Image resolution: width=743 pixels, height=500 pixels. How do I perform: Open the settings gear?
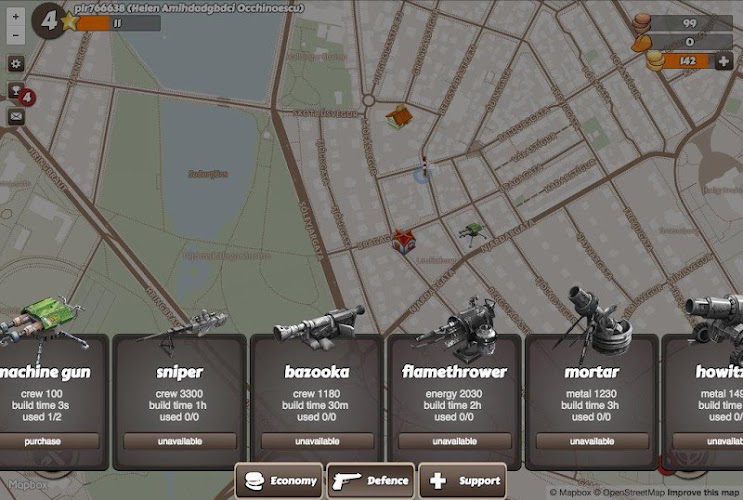pyautogui.click(x=16, y=63)
